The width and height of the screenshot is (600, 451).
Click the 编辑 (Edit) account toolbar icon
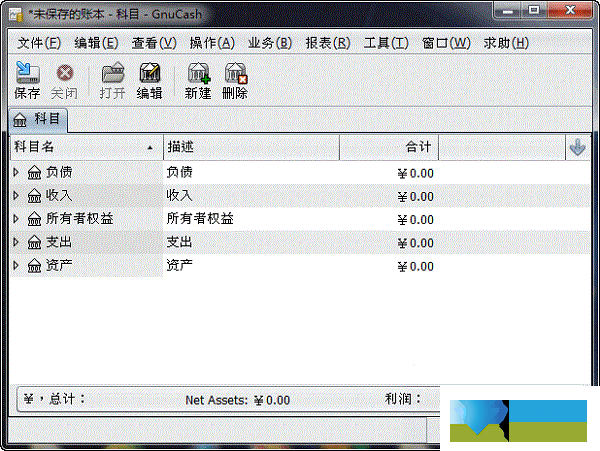(x=150, y=72)
